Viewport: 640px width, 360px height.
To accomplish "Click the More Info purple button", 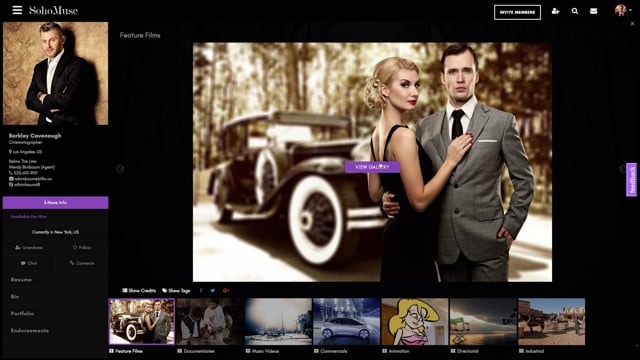I will click(56, 202).
